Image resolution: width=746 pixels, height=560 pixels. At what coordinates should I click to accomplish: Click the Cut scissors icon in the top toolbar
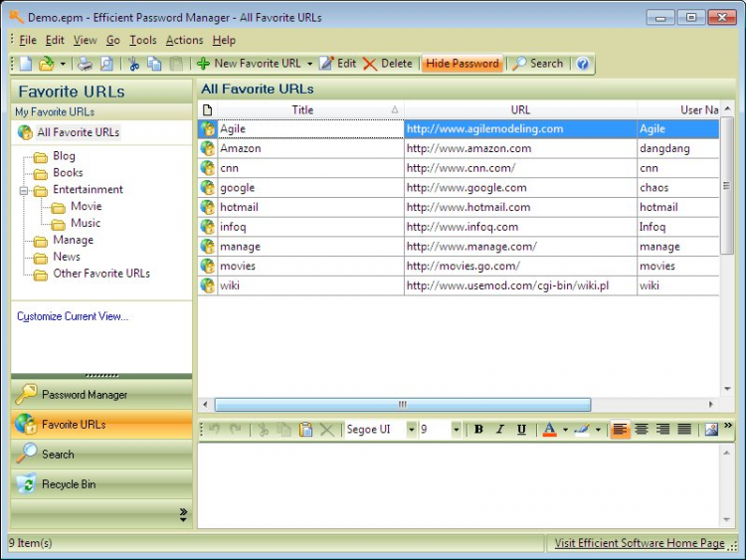133,64
